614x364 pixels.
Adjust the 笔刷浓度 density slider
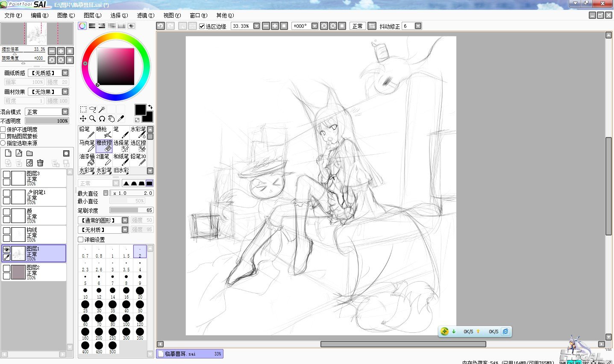131,210
